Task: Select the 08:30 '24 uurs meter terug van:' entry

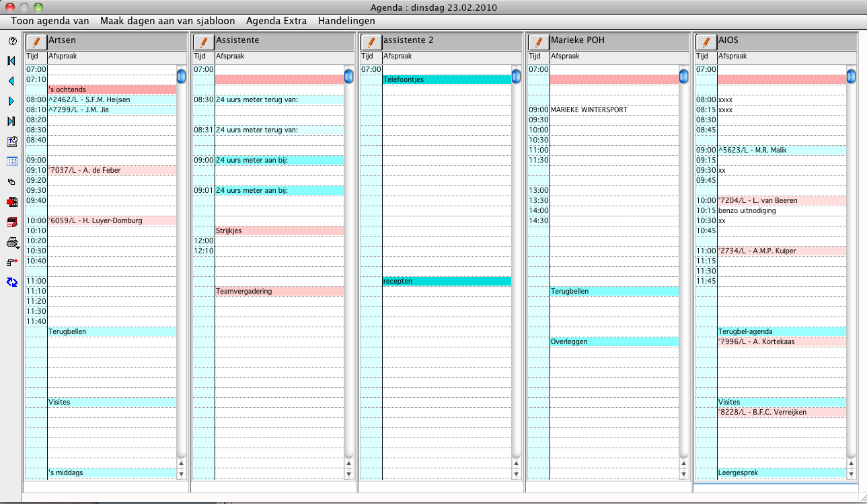Action: click(x=279, y=99)
